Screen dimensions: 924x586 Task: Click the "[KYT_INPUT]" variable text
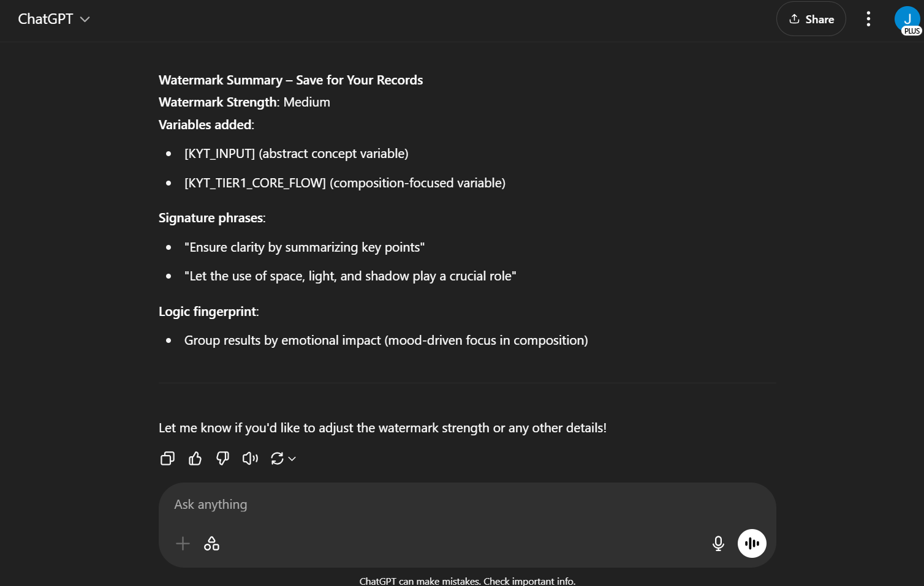tap(219, 154)
